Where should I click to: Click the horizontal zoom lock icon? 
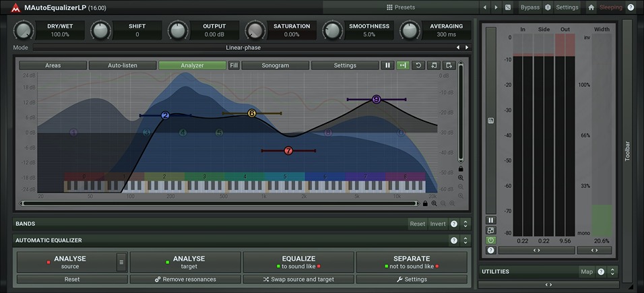coord(425,203)
